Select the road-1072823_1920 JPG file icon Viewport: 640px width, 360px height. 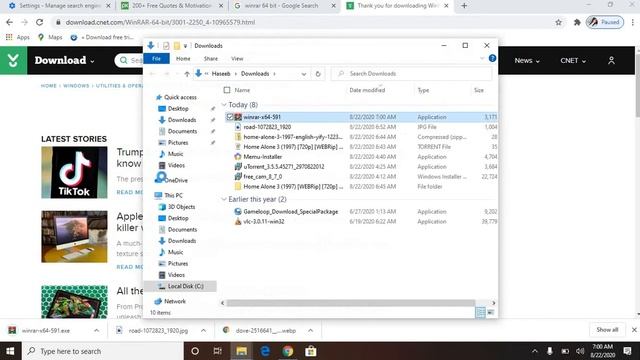(238, 127)
